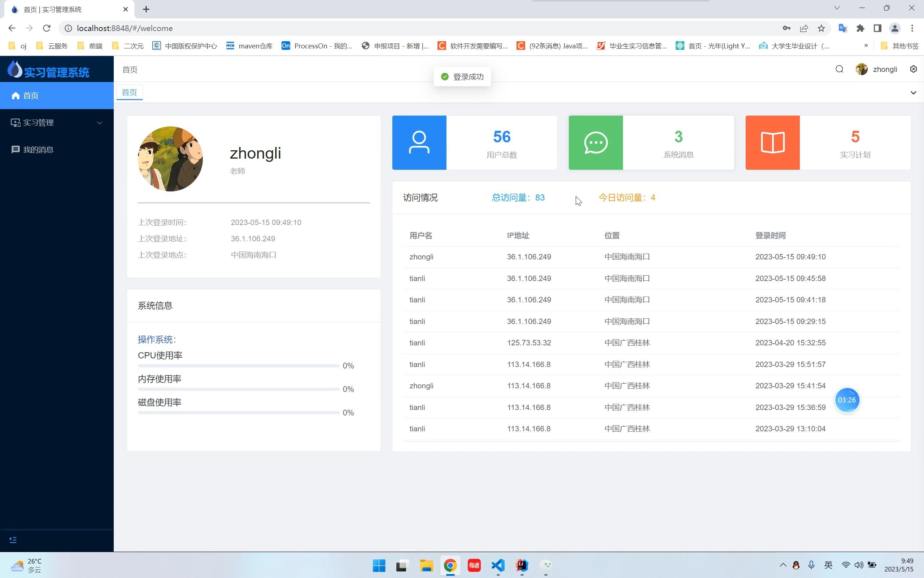Expand the 实习管理 sidebar menu
Screen dimensions: 924x578
(57, 123)
